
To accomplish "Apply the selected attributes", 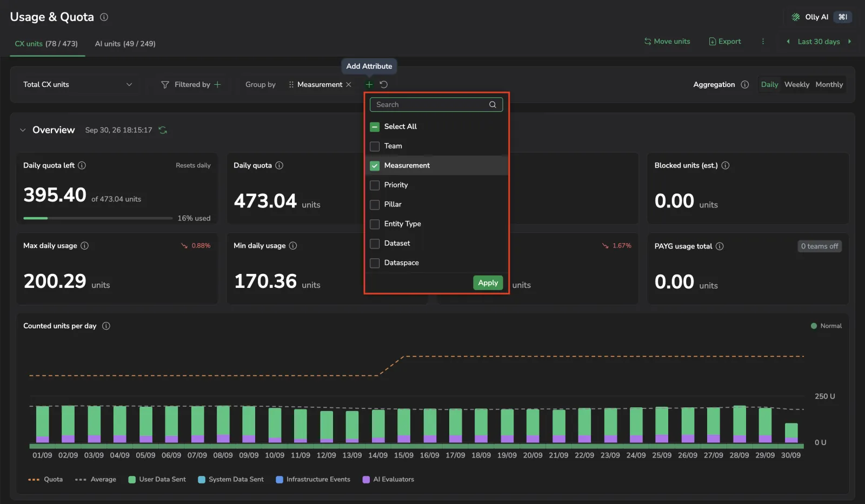I will [488, 283].
